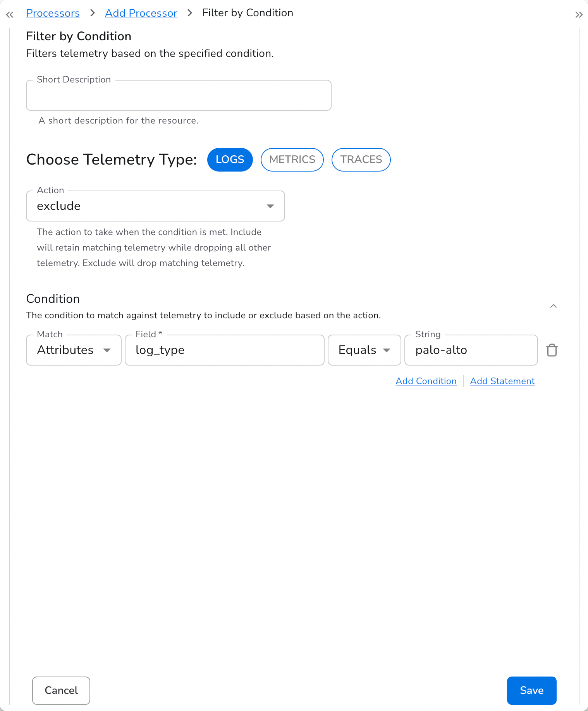588x711 pixels.
Task: Enable the METRICS telemetry type
Action: pos(292,160)
